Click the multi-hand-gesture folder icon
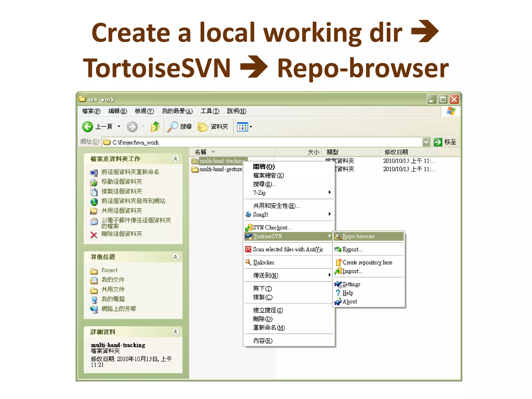 [195, 169]
